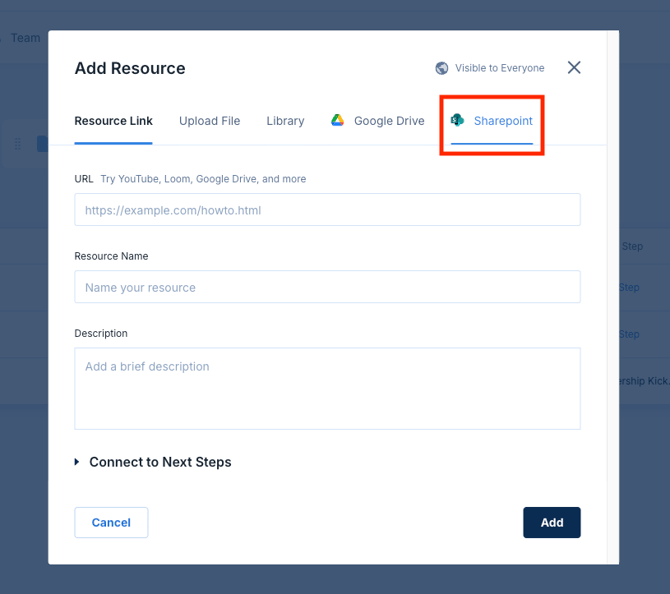The image size is (670, 594).
Task: Switch to the Resource Link tab
Action: click(113, 121)
